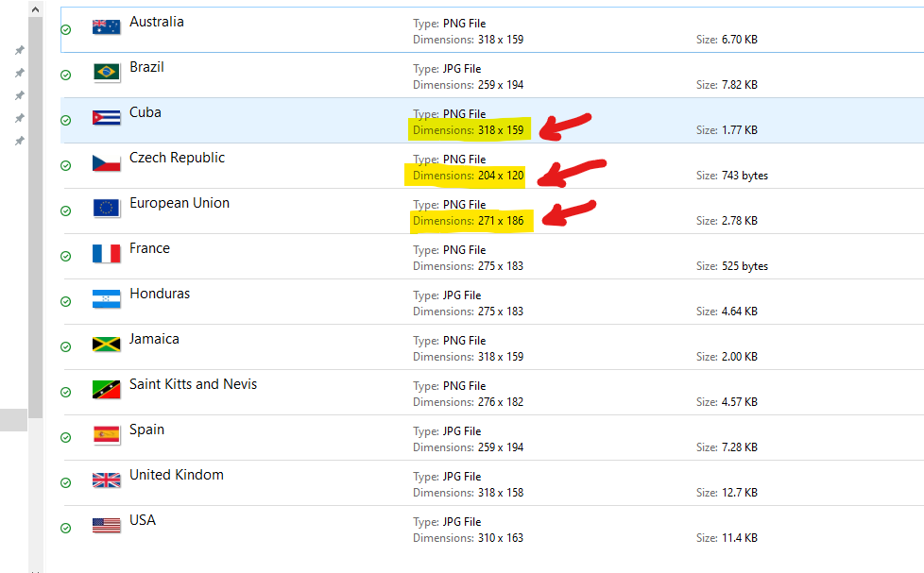Select the Honduras flag thumbnail
This screenshot has width=924, height=573.
point(107,298)
